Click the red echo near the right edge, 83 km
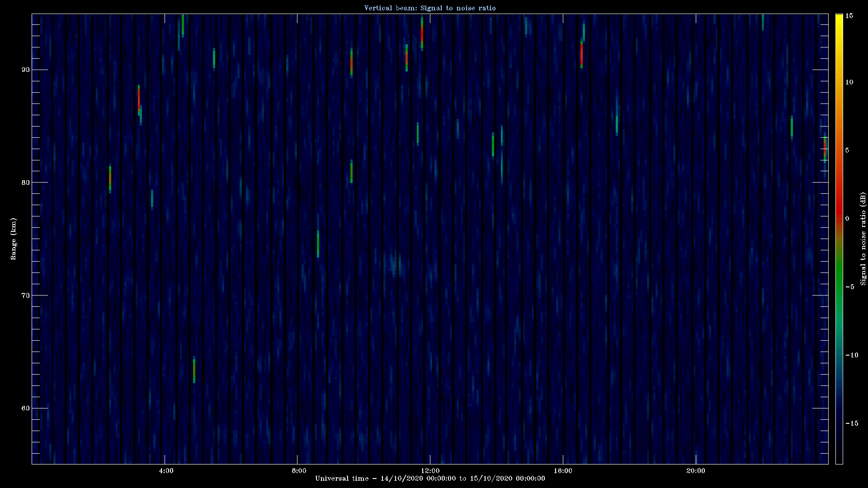Viewport: 868px width, 488px height. coord(825,149)
